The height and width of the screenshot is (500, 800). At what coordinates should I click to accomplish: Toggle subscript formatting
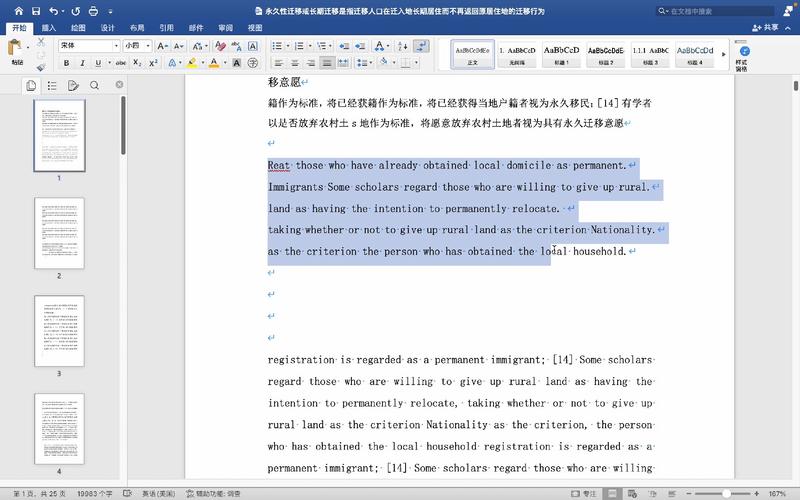click(137, 63)
